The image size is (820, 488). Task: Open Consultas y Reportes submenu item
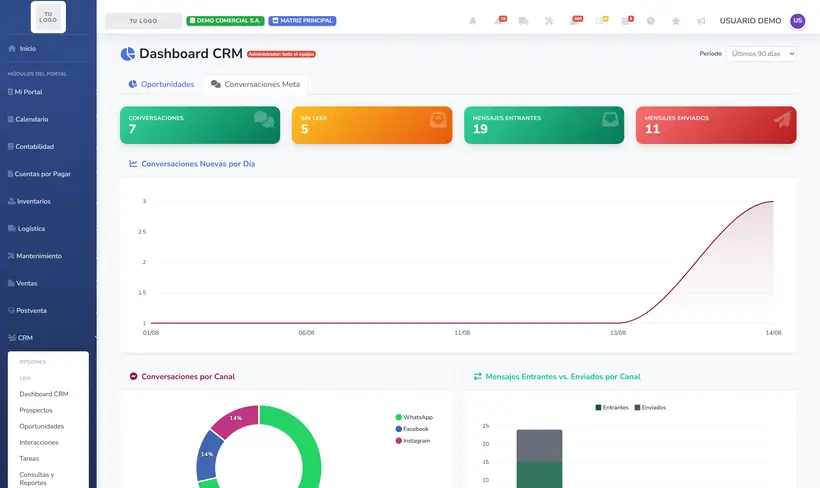(x=37, y=479)
